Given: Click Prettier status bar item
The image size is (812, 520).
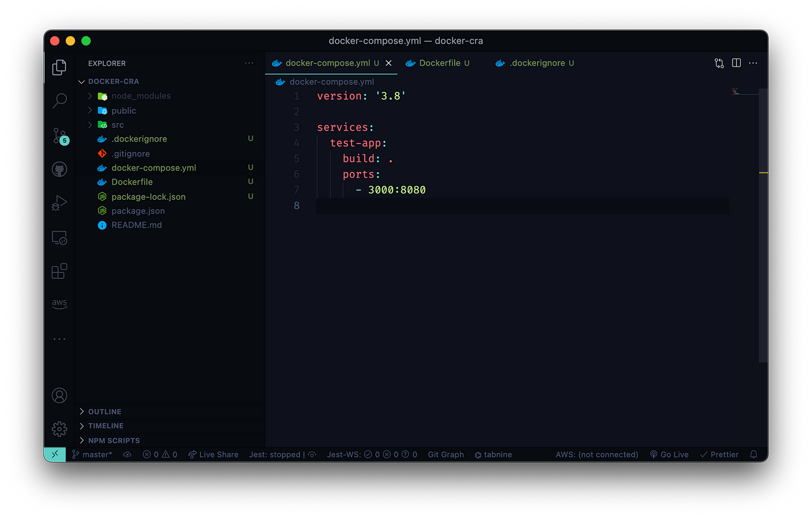Looking at the screenshot, I should [x=719, y=454].
